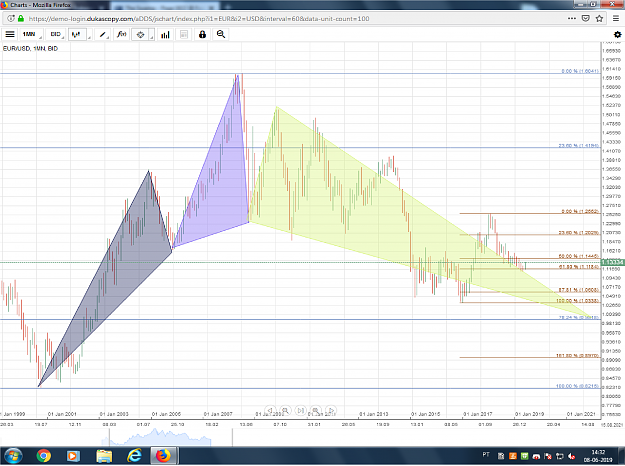Click the EUR/USD, 1MN, BID chart label
The width and height of the screenshot is (625, 466).
[30, 48]
